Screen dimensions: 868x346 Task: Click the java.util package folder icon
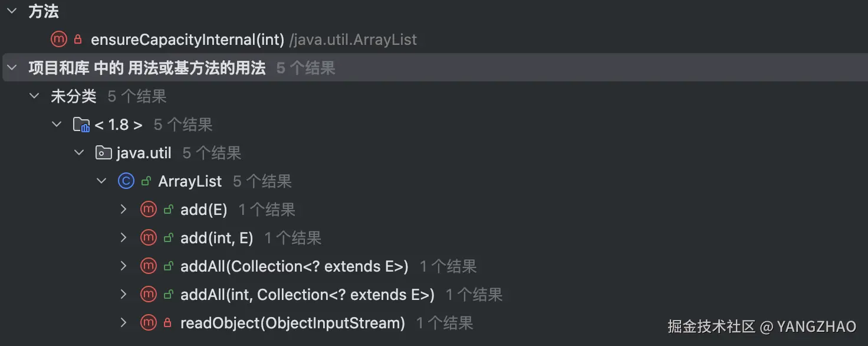pyautogui.click(x=104, y=154)
